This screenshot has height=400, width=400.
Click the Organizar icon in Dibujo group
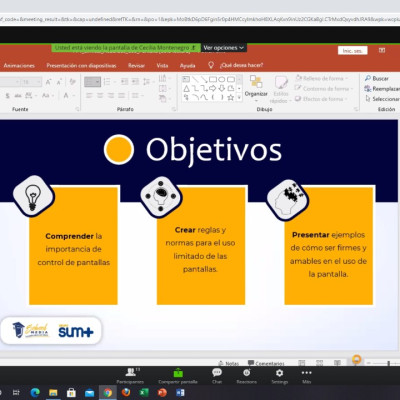click(x=256, y=81)
